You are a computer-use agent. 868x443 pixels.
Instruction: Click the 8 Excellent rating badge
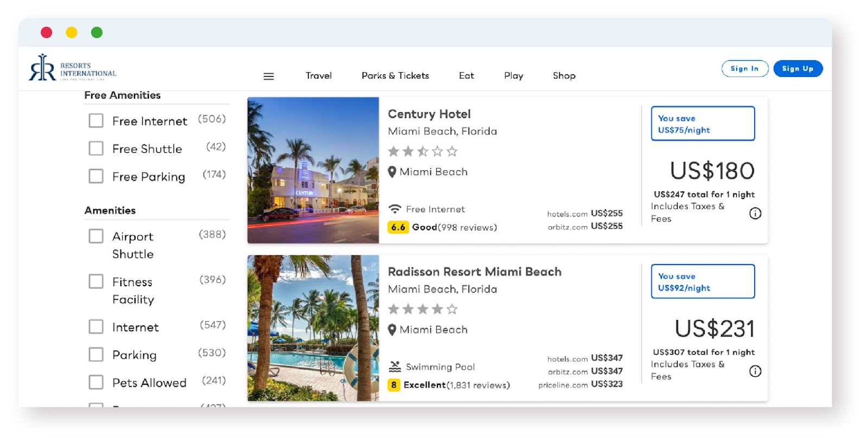[394, 385]
